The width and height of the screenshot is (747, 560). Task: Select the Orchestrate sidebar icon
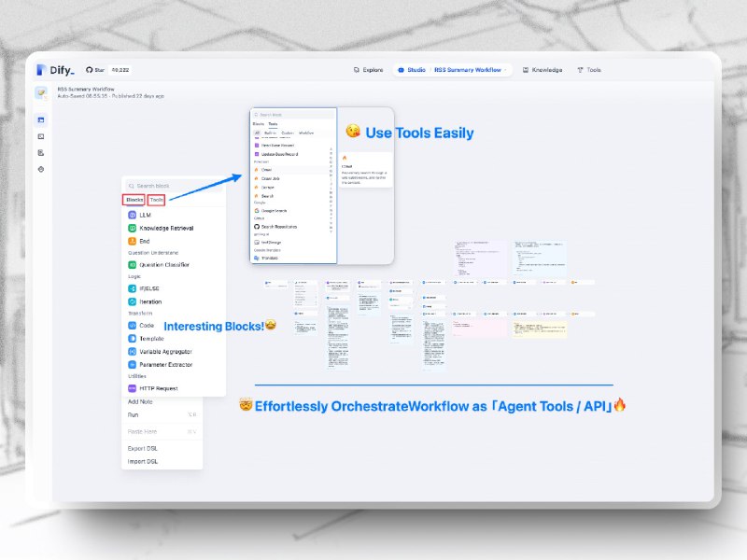click(x=41, y=120)
